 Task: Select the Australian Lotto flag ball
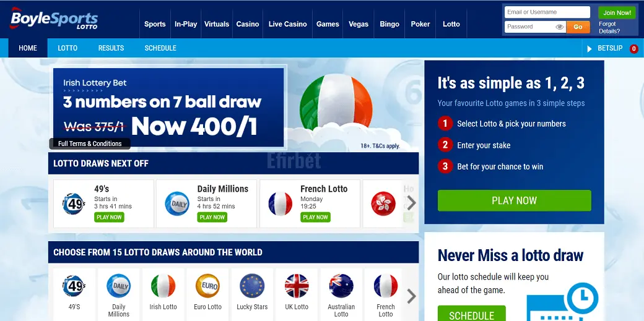[x=341, y=286]
